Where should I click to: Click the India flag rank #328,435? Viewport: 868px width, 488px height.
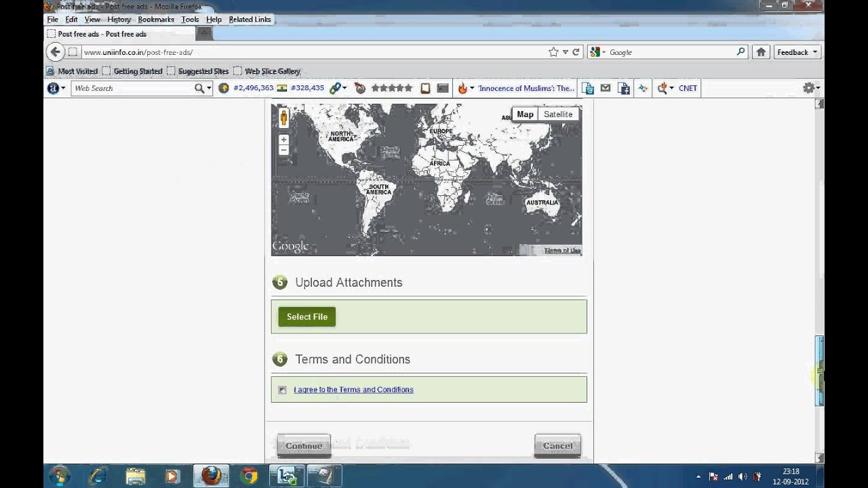pos(282,88)
